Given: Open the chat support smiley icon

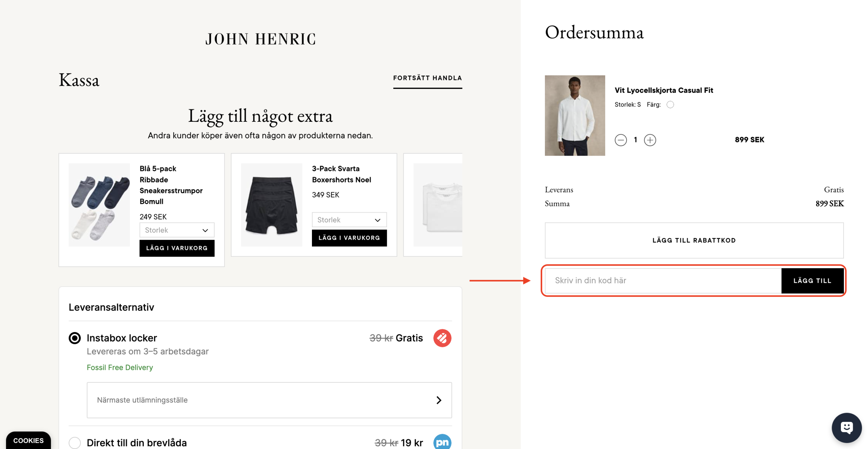Looking at the screenshot, I should click(846, 428).
